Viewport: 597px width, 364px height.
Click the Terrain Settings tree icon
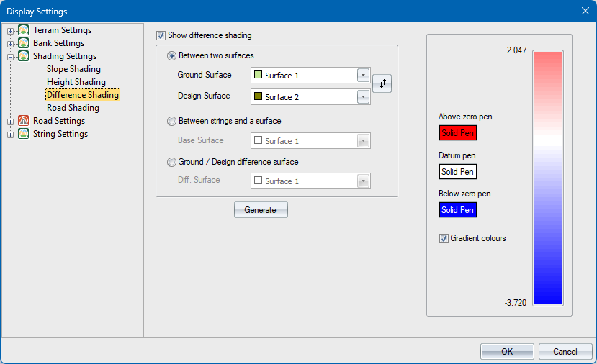coord(24,30)
